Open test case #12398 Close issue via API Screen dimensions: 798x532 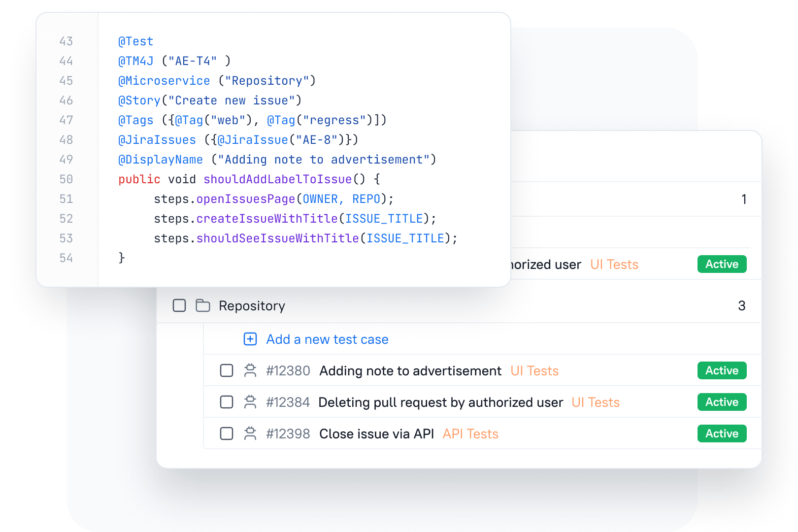pyautogui.click(x=377, y=433)
